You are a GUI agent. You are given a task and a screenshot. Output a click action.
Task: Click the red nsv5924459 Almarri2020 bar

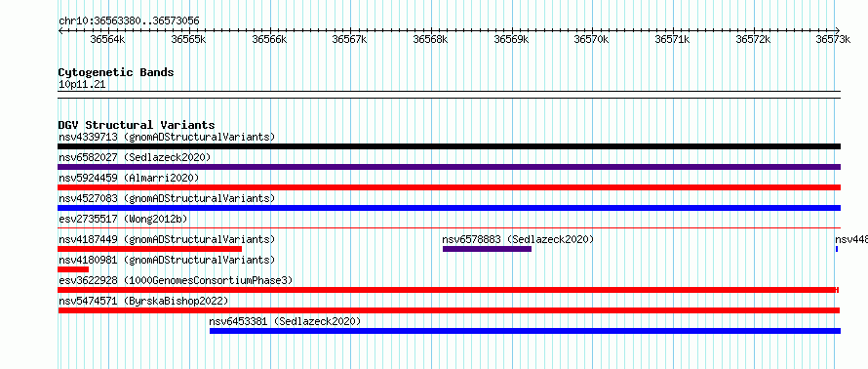click(x=449, y=187)
